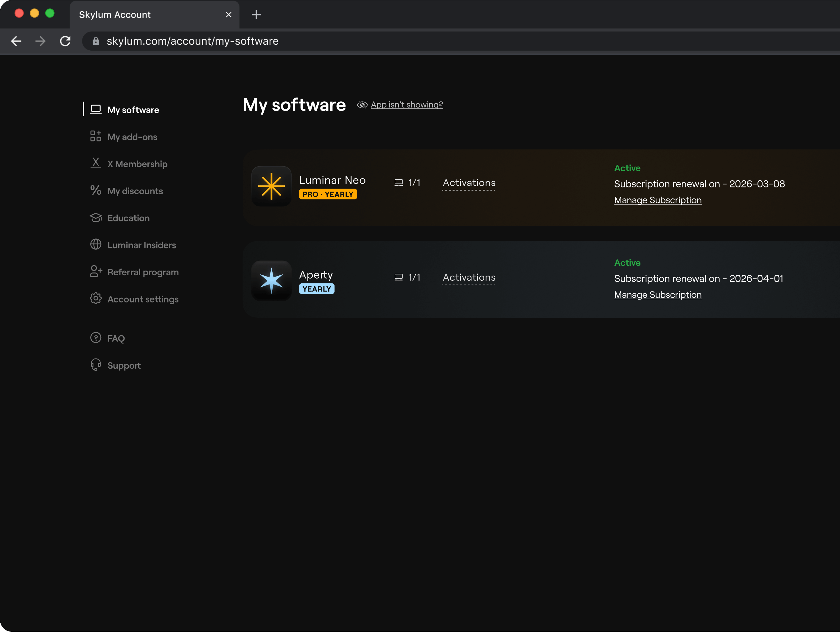This screenshot has height=632, width=840.
Task: Click Aperty renewal date 2026-04-01
Action: (756, 278)
